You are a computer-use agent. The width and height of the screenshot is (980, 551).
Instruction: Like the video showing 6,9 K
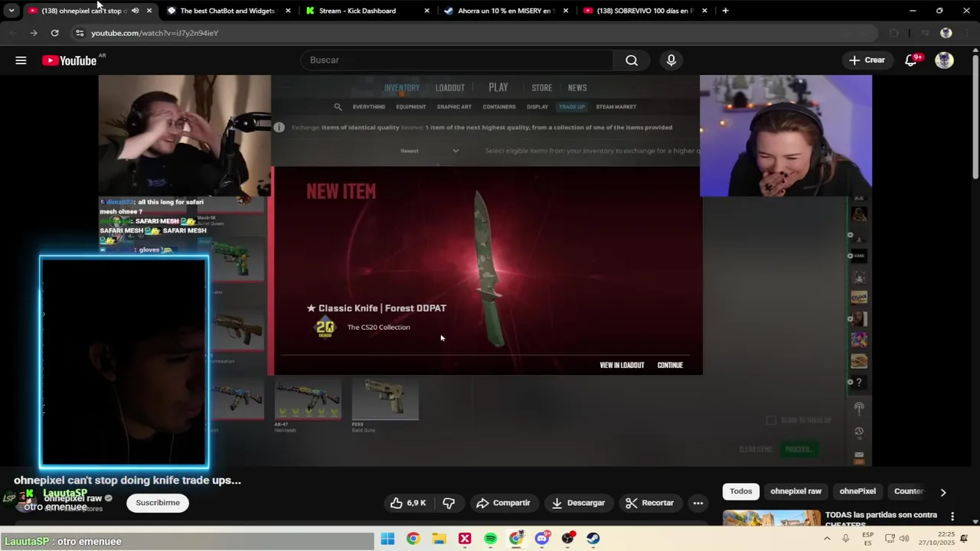click(x=408, y=503)
